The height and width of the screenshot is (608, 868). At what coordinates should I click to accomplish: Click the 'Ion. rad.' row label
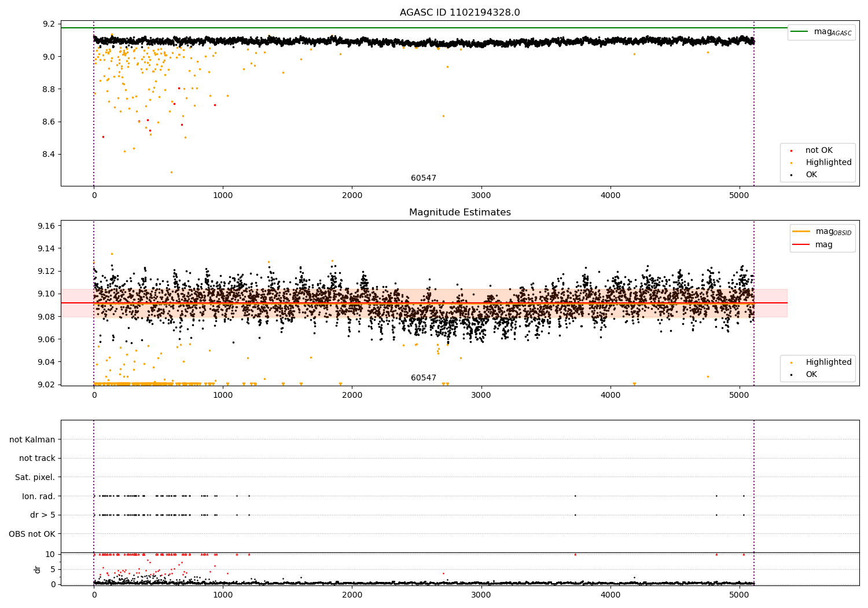click(39, 496)
